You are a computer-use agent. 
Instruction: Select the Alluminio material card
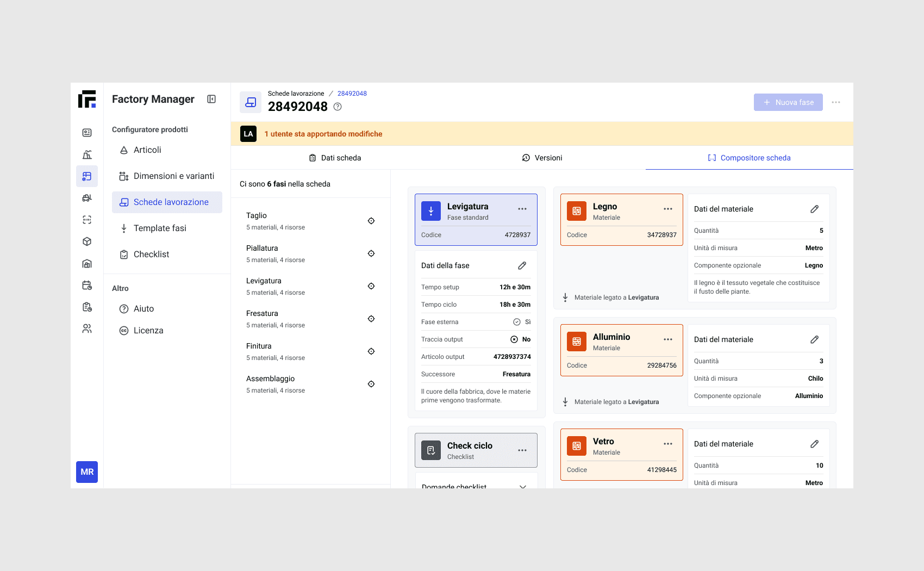pos(622,350)
